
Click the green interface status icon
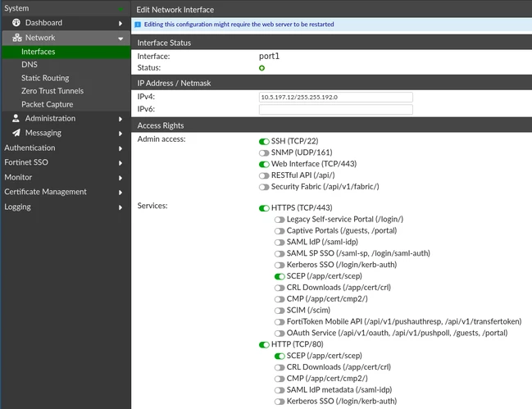262,68
